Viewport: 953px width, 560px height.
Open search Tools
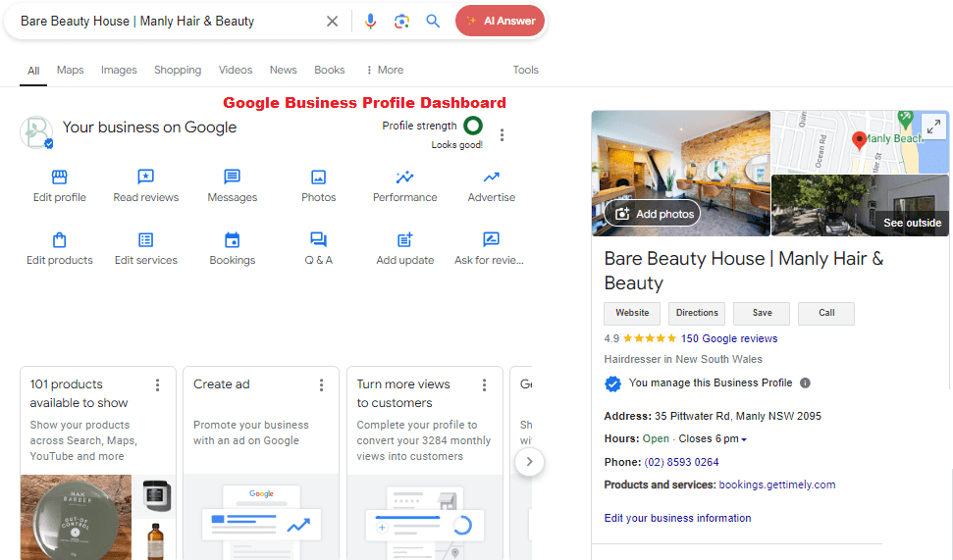(x=526, y=70)
